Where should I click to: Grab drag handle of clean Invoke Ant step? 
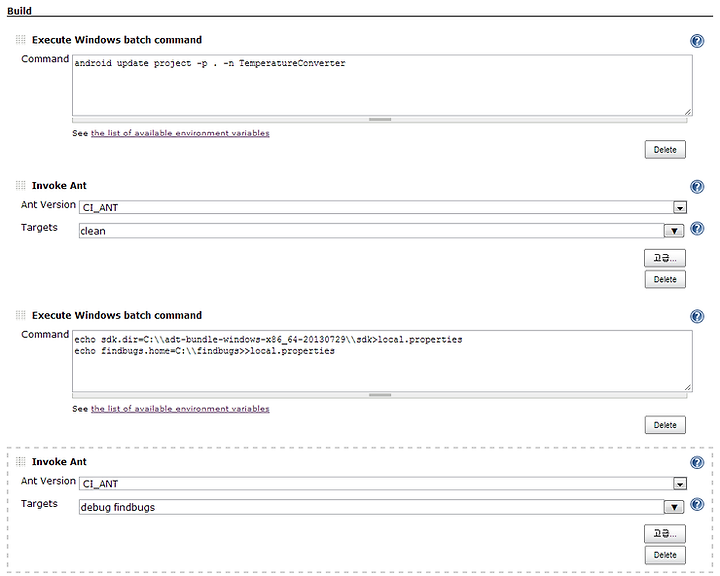click(20, 185)
